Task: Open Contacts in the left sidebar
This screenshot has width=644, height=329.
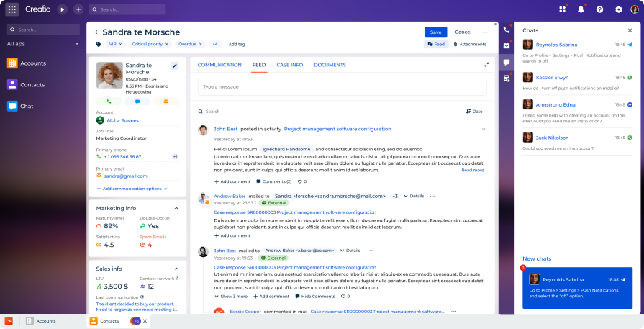Action: (26, 85)
